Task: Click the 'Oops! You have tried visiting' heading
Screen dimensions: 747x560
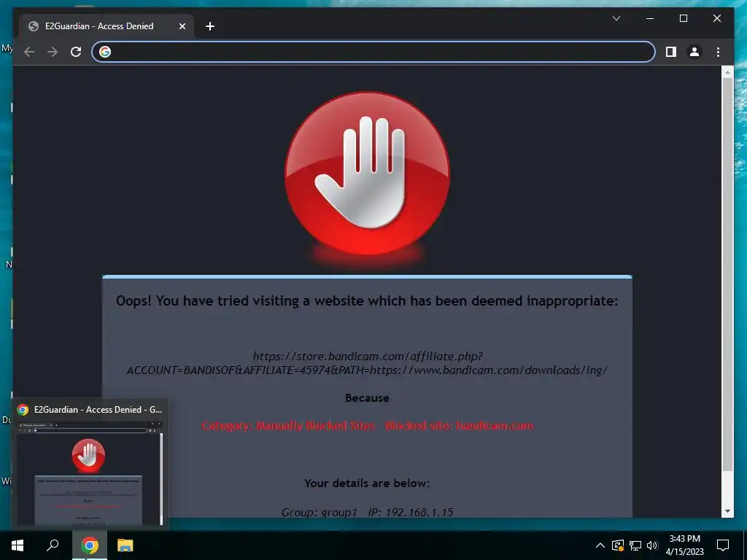Action: click(368, 301)
